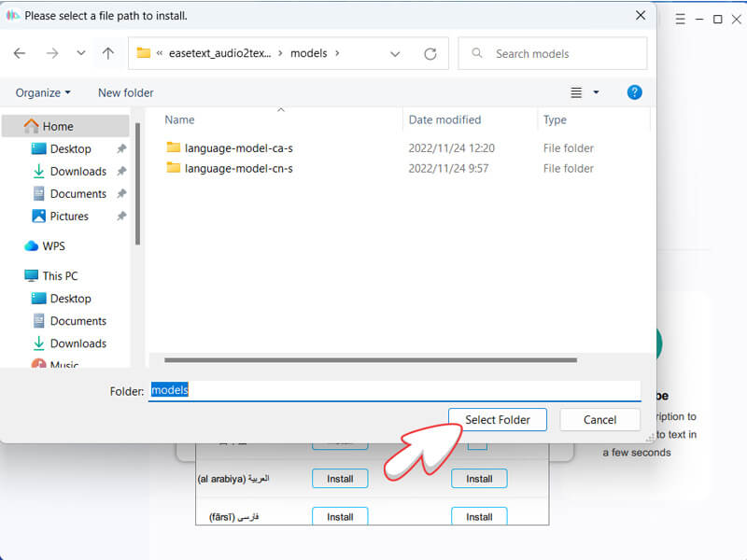Click horizontal scrollbar of file list

click(371, 360)
